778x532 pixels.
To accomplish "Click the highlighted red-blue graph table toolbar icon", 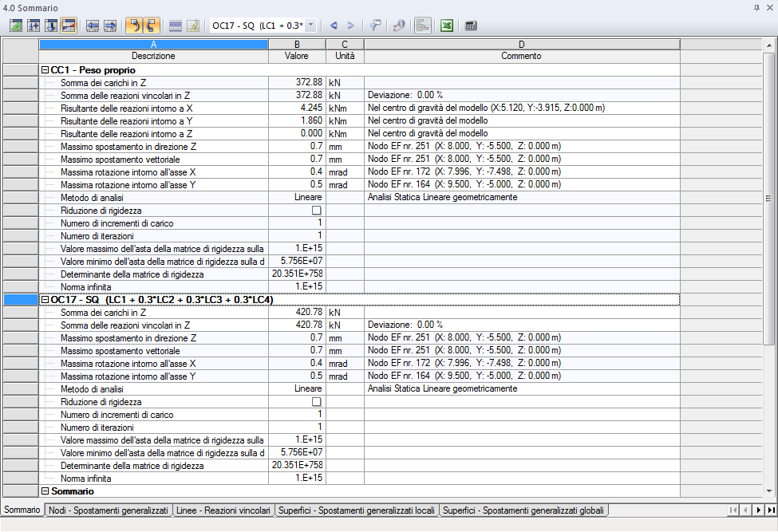I will 69,26.
